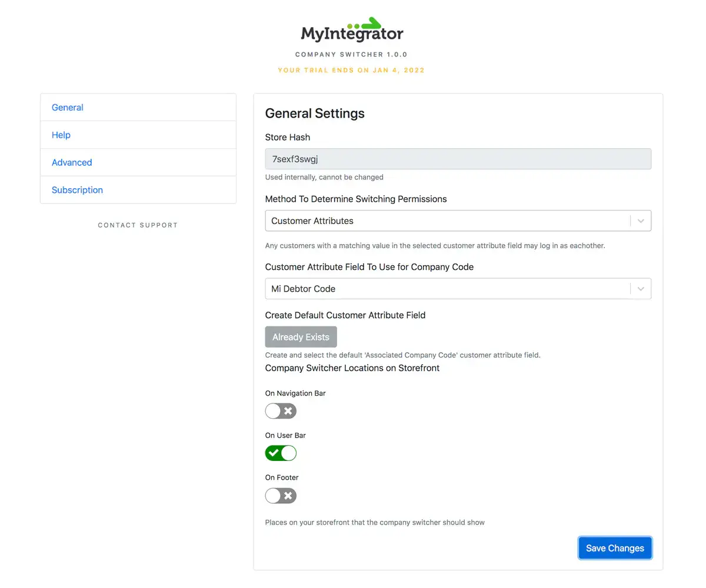Click 'Places on your storefront' help text

point(375,522)
